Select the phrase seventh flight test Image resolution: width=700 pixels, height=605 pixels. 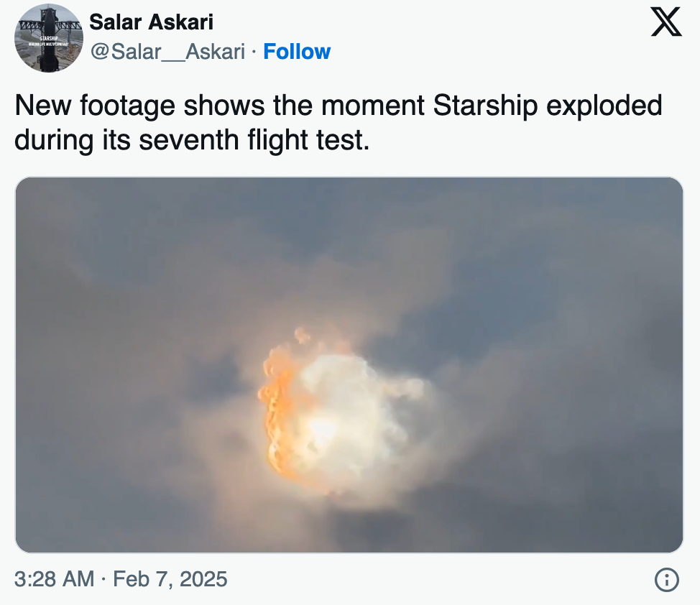[254, 139]
